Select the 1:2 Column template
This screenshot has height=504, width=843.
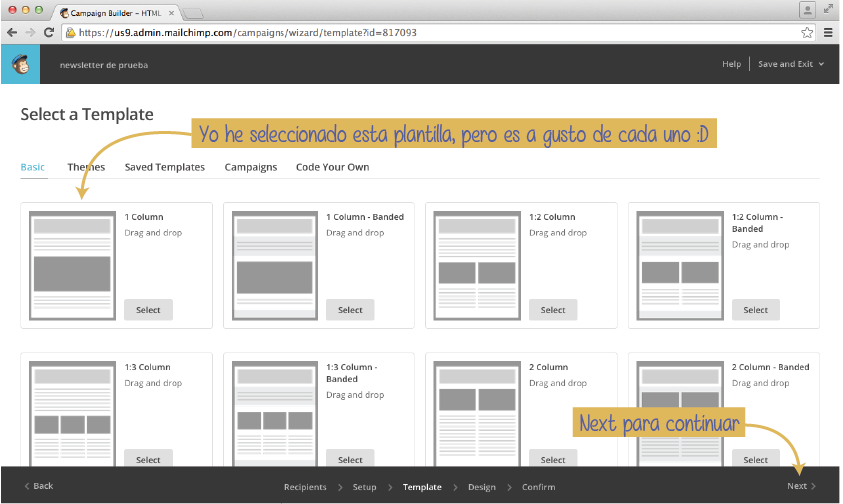click(x=553, y=310)
